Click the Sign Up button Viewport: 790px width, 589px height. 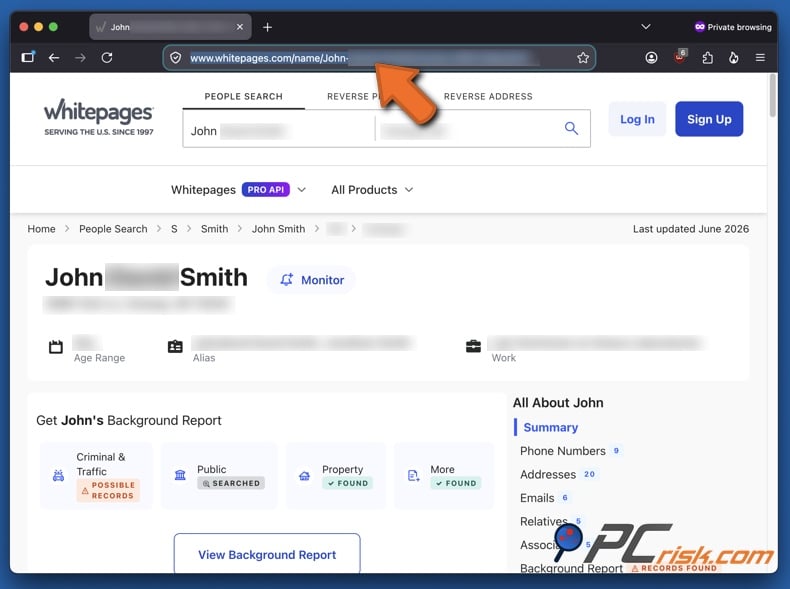click(709, 119)
